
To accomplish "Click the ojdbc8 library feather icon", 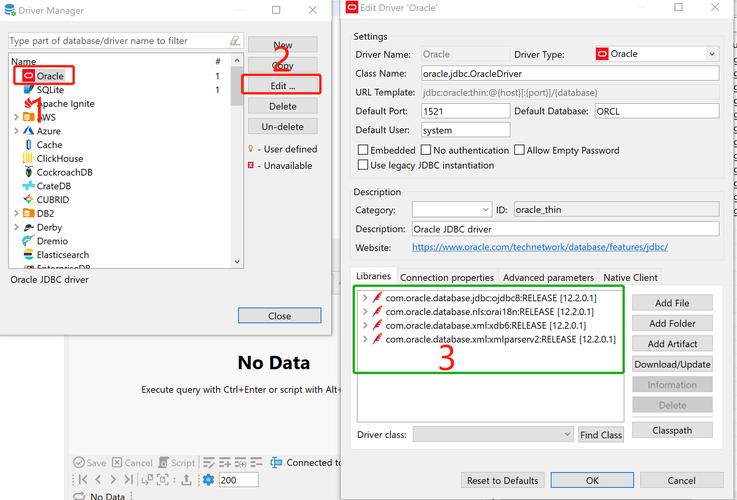I will (377, 298).
